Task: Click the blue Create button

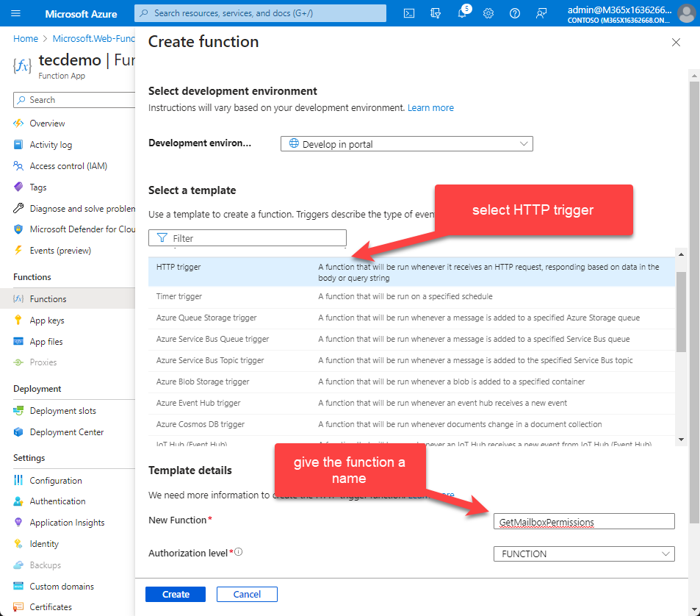Action: tap(176, 594)
